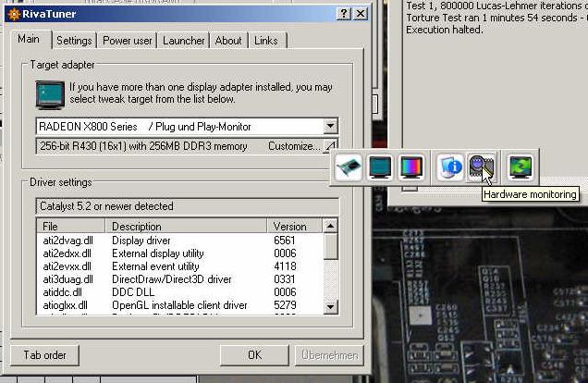Expand the RADEON X800 Series adapter dropdown
Image resolution: width=588 pixels, height=383 pixels.
click(x=330, y=127)
